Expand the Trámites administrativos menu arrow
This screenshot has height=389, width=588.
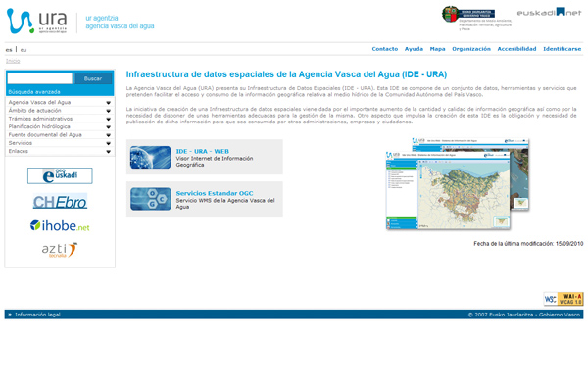tap(109, 119)
